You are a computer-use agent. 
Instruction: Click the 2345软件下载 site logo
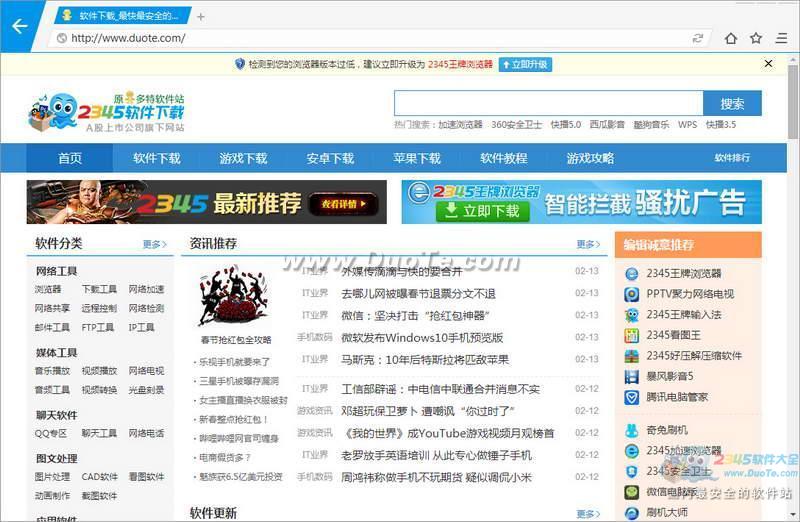pyautogui.click(x=107, y=112)
